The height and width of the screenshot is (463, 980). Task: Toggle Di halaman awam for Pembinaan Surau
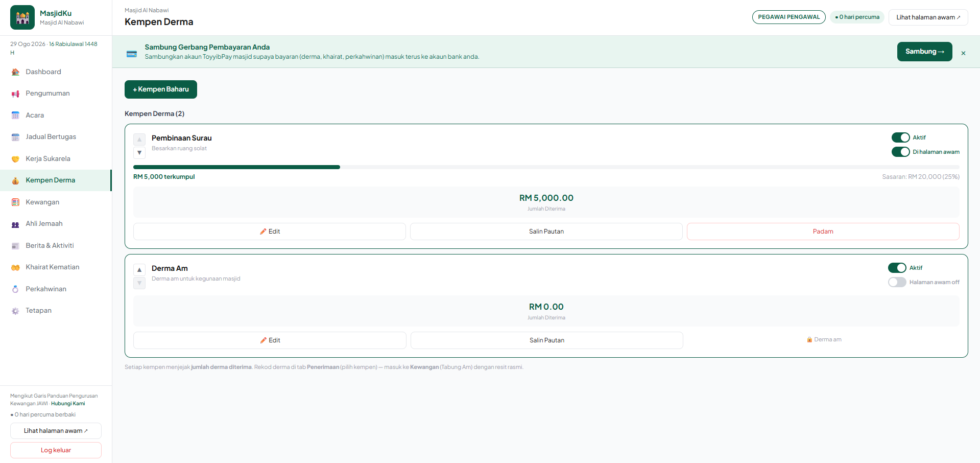coord(901,152)
